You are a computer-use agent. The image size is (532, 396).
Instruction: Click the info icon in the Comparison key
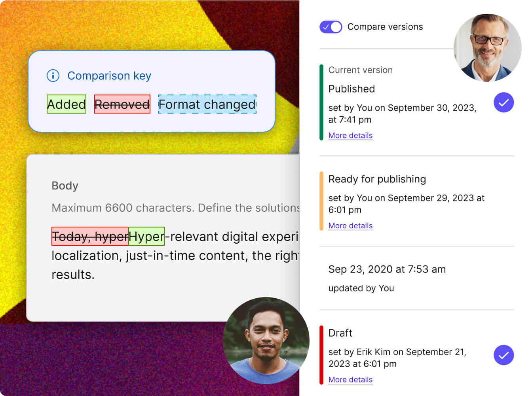53,76
